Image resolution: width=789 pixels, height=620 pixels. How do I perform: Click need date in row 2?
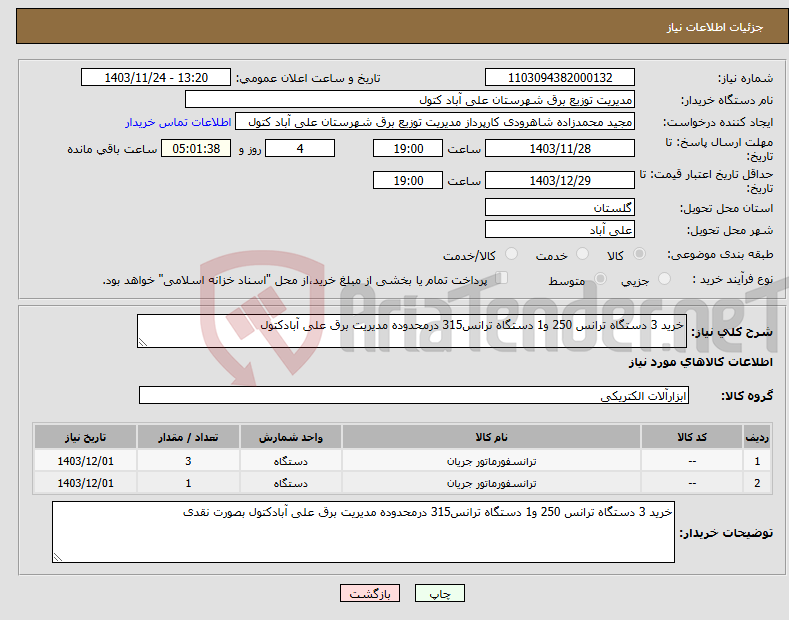(86, 483)
